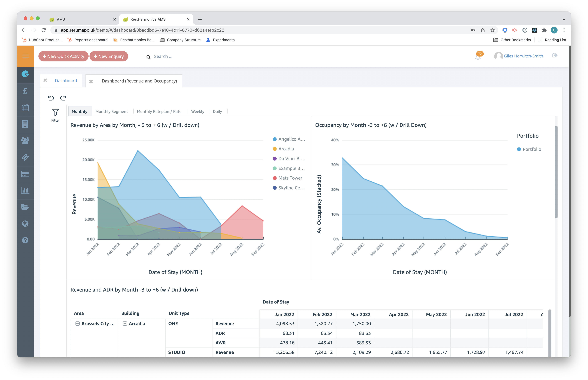
Task: Open the bar chart reports sidebar icon
Action: [x=25, y=190]
